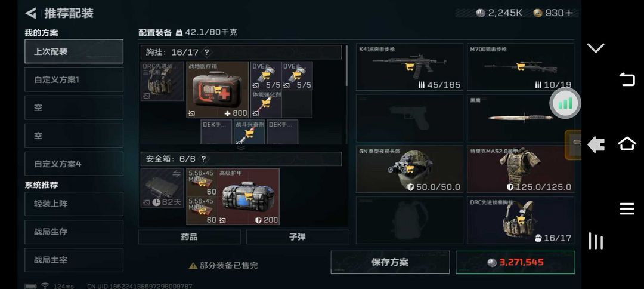Click the 高级护甲 repair kit in safe box
644x289 pixels.
click(x=249, y=196)
